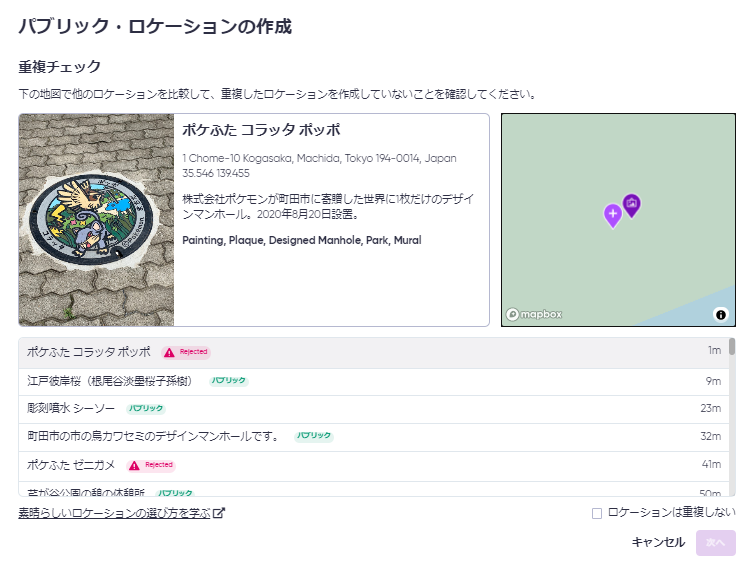
Task: Click the Mapbox logo on the map
Action: click(x=534, y=314)
